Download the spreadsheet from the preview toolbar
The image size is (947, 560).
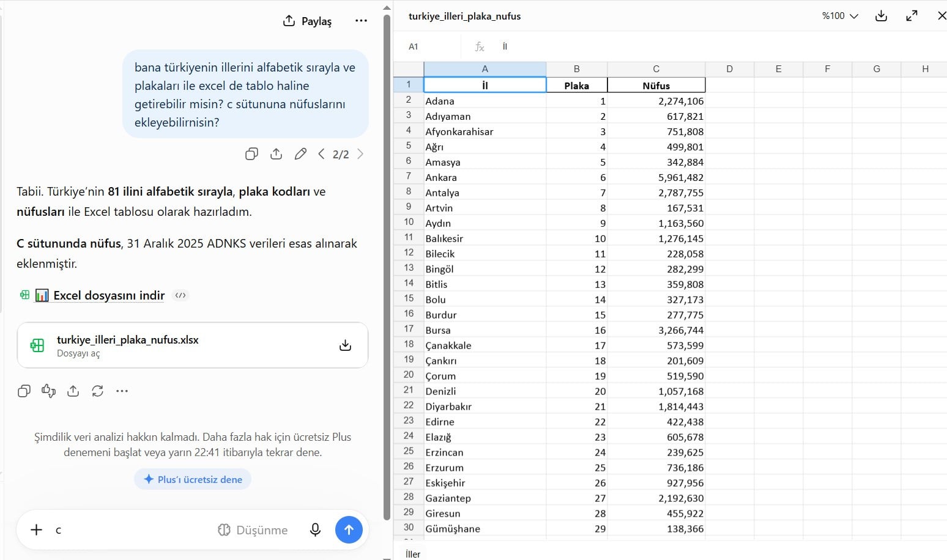(881, 16)
